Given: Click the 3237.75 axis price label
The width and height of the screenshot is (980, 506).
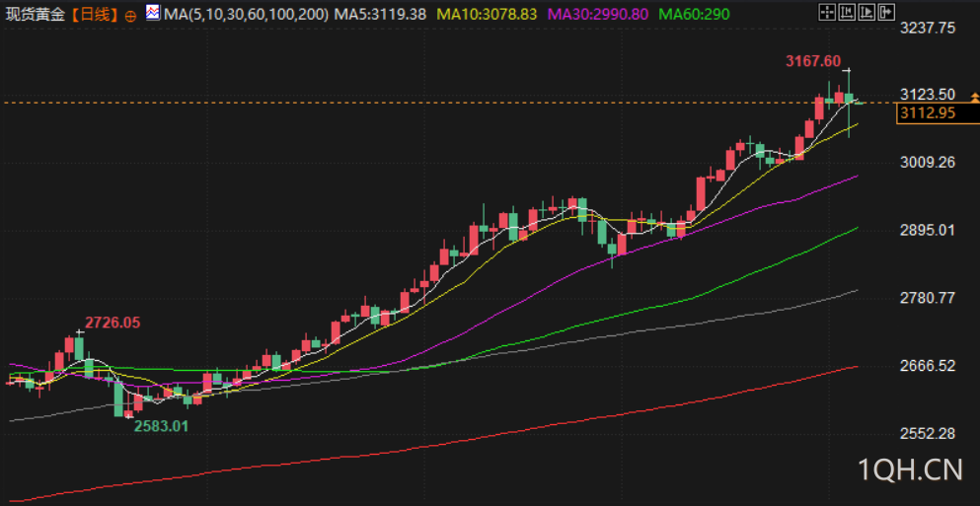Looking at the screenshot, I should [x=928, y=28].
